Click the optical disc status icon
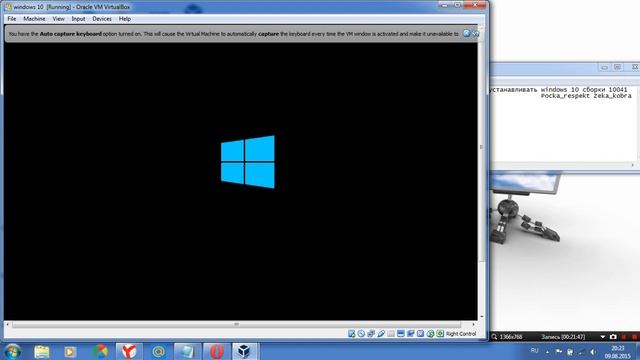Screen dimensions: 640x360 click(x=361, y=333)
